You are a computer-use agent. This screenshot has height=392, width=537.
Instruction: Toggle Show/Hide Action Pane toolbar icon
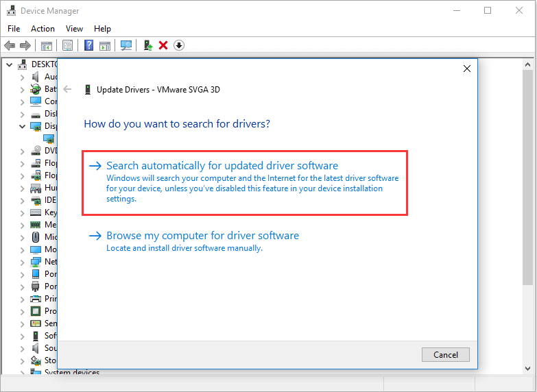coord(105,45)
